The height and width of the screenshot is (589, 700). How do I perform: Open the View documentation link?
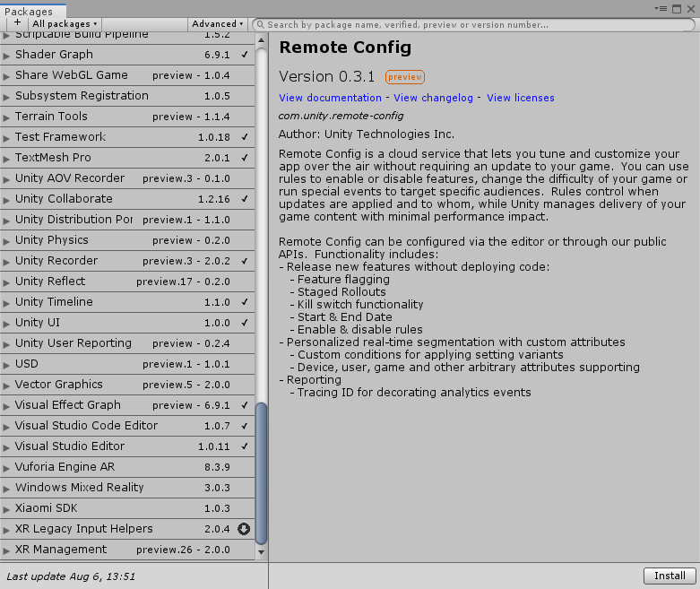tap(330, 98)
